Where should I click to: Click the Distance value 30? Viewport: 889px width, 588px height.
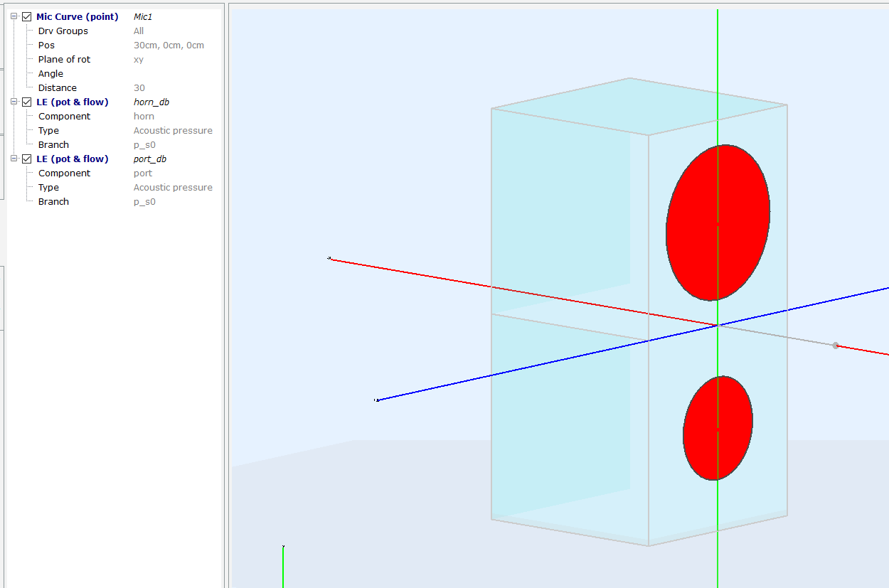(139, 87)
